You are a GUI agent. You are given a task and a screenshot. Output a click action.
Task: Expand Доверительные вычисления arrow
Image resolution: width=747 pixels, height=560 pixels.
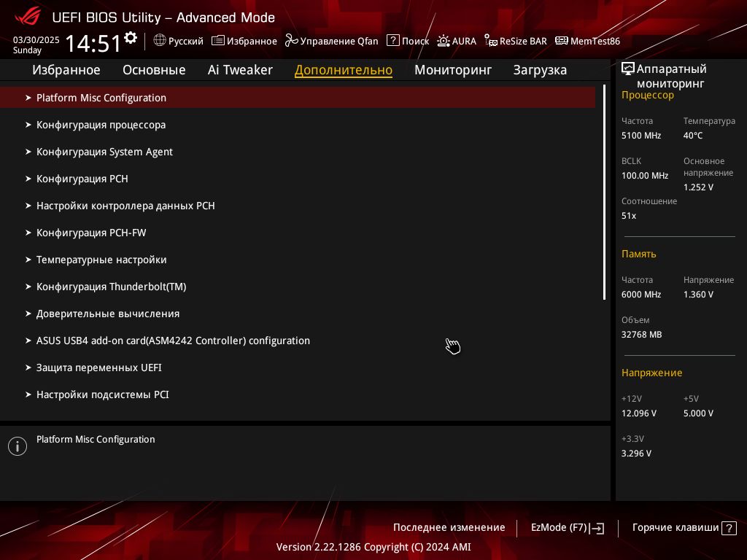(x=28, y=314)
